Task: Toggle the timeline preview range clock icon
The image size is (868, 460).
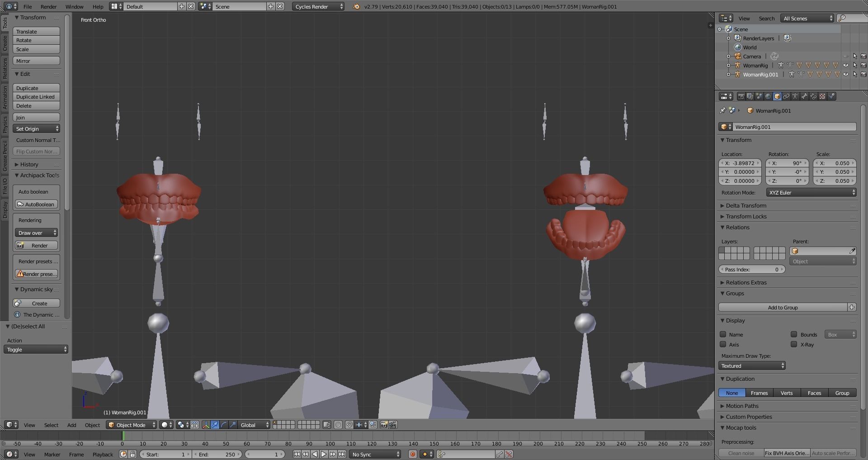Action: [x=123, y=454]
